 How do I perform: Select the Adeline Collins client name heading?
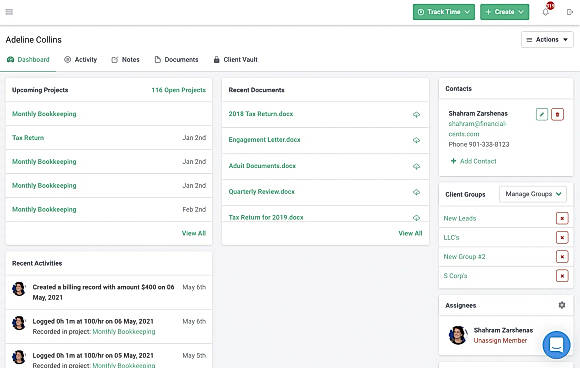(x=34, y=40)
